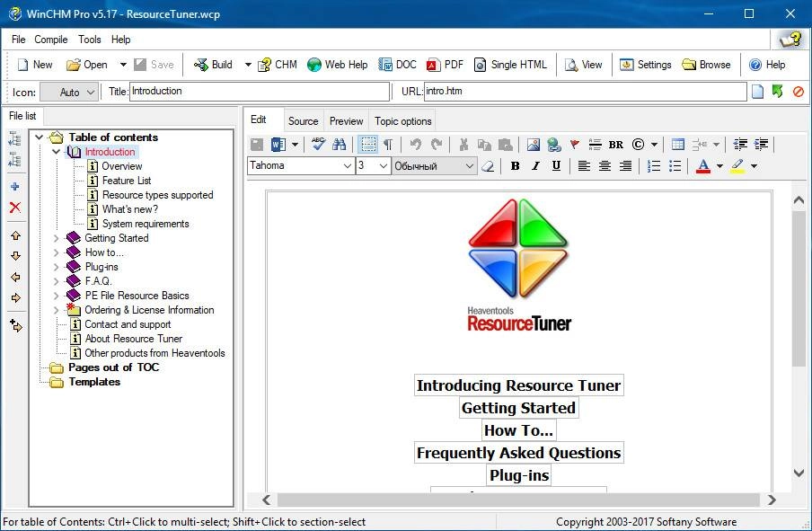Align text to the right
Viewport: 812px width, 531px height.
pyautogui.click(x=625, y=166)
